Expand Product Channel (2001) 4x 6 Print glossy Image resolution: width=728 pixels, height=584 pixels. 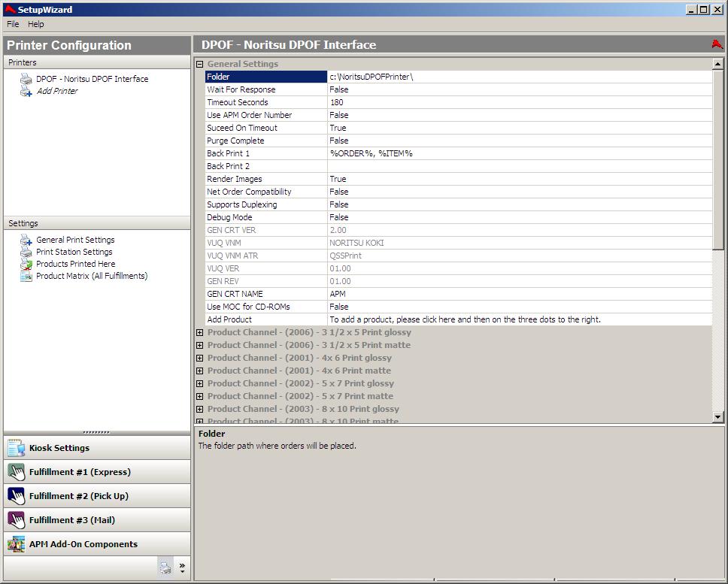(199, 358)
